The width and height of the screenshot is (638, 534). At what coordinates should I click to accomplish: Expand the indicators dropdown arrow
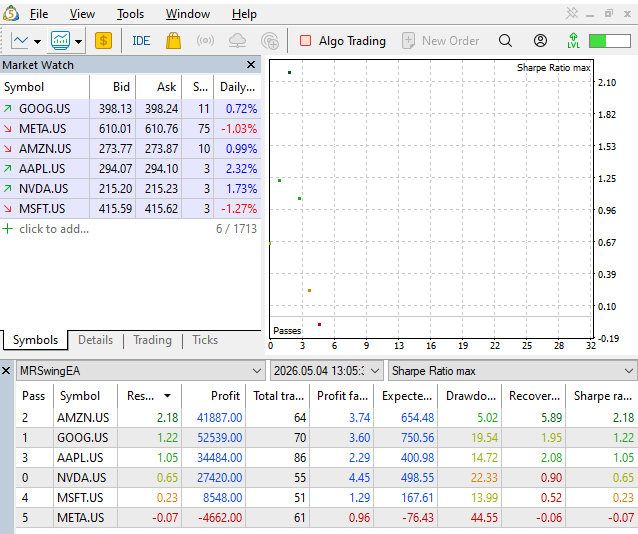point(79,41)
